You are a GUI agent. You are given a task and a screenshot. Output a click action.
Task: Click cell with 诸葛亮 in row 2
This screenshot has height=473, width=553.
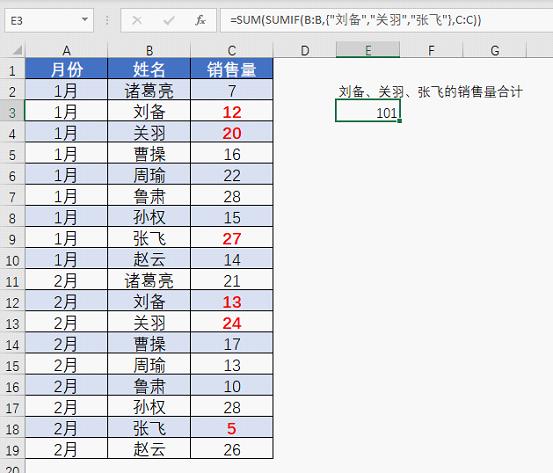point(149,90)
